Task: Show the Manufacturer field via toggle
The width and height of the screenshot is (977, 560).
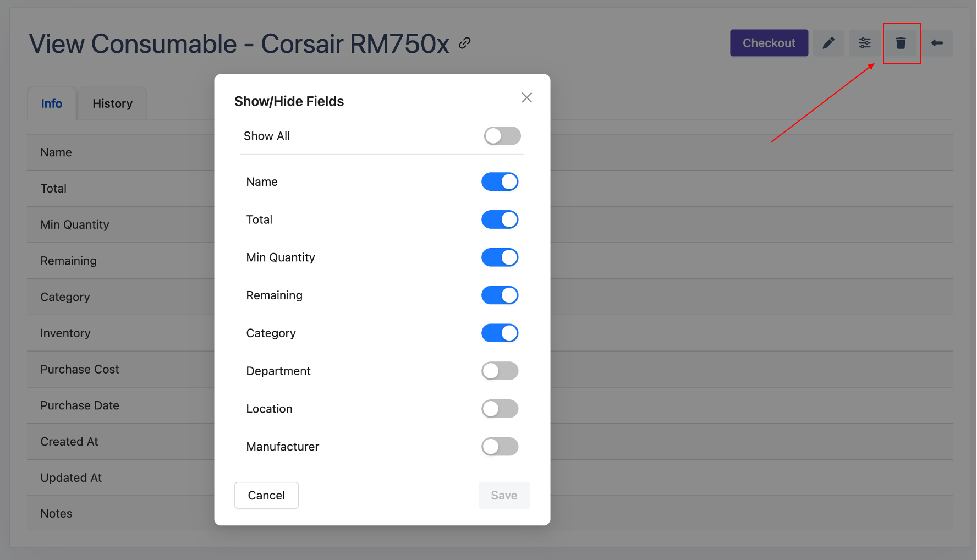Action: [500, 447]
